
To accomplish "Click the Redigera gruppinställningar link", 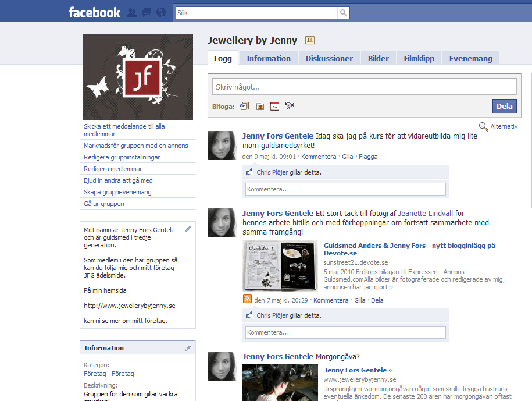I will click(122, 157).
